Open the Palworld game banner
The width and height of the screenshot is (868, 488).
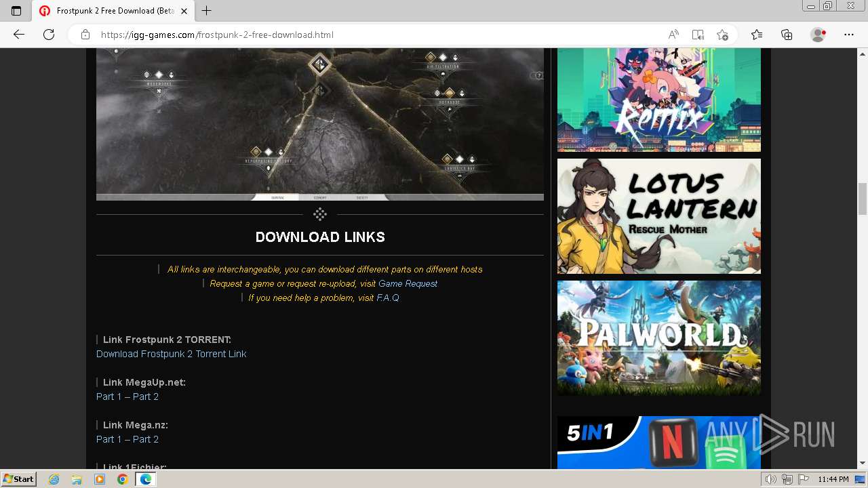tap(659, 338)
